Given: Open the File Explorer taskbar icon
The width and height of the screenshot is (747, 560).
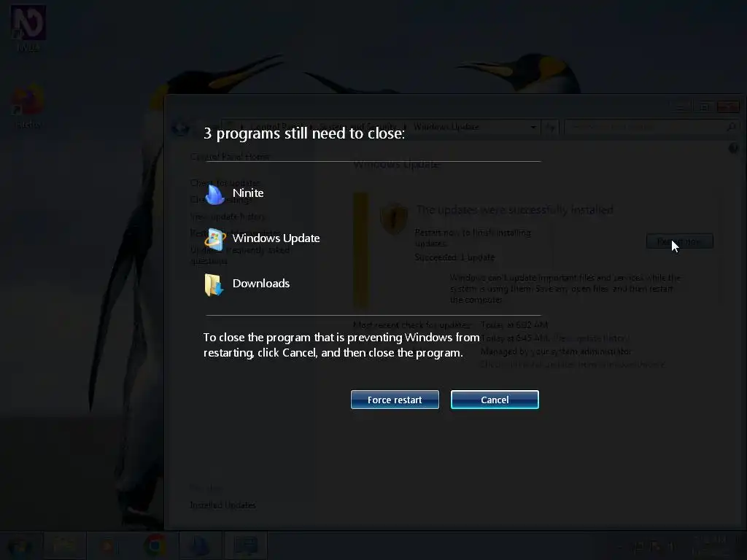Looking at the screenshot, I should point(64,545).
